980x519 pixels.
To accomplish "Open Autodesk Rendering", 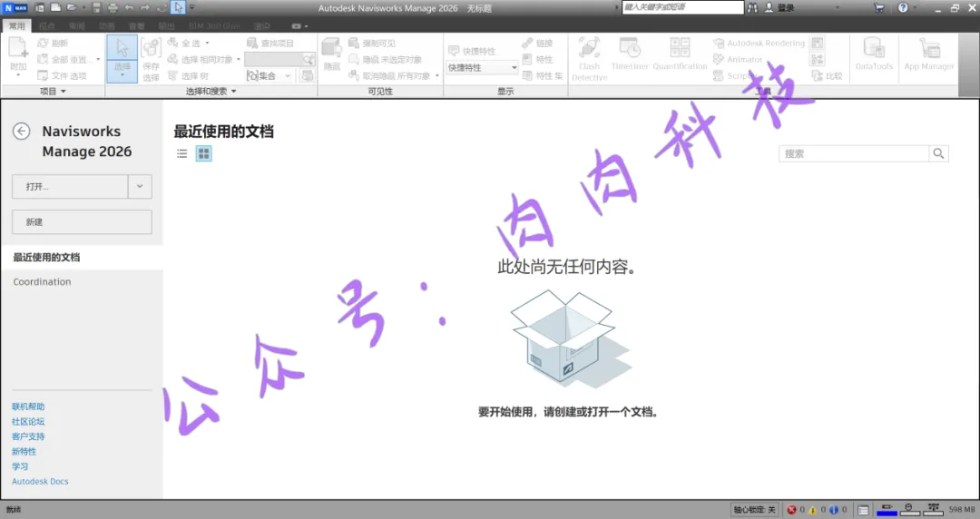I will (x=759, y=44).
